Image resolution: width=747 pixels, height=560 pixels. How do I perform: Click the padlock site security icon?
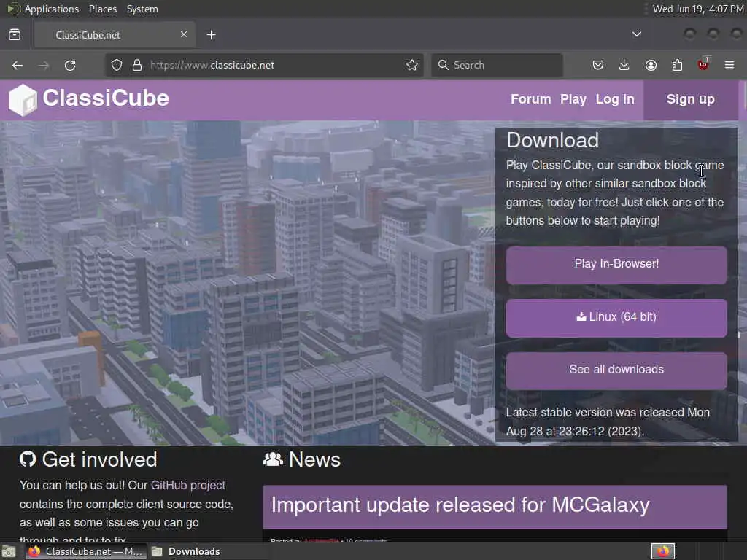137,65
